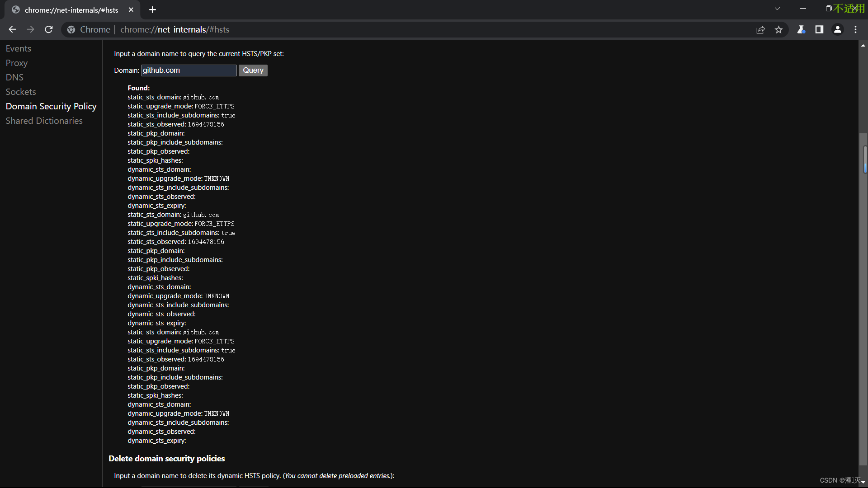This screenshot has height=488, width=868.
Task: Open Proxy in sidebar
Action: tap(17, 63)
